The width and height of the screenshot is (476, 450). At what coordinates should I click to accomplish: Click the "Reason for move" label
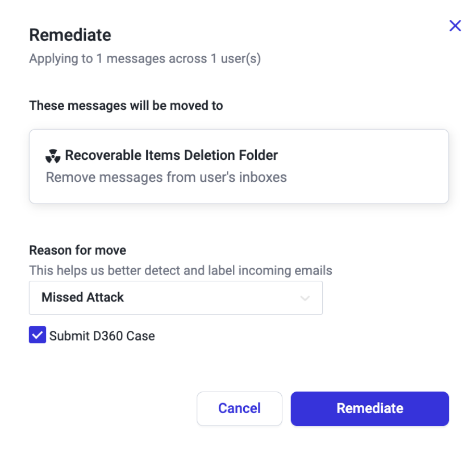(x=78, y=250)
